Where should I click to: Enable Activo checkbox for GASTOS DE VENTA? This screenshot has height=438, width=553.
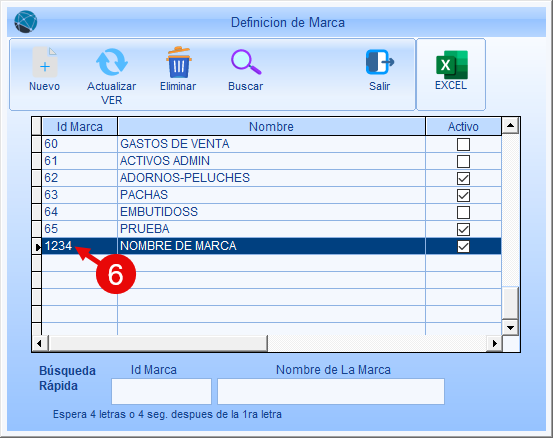coord(463,144)
